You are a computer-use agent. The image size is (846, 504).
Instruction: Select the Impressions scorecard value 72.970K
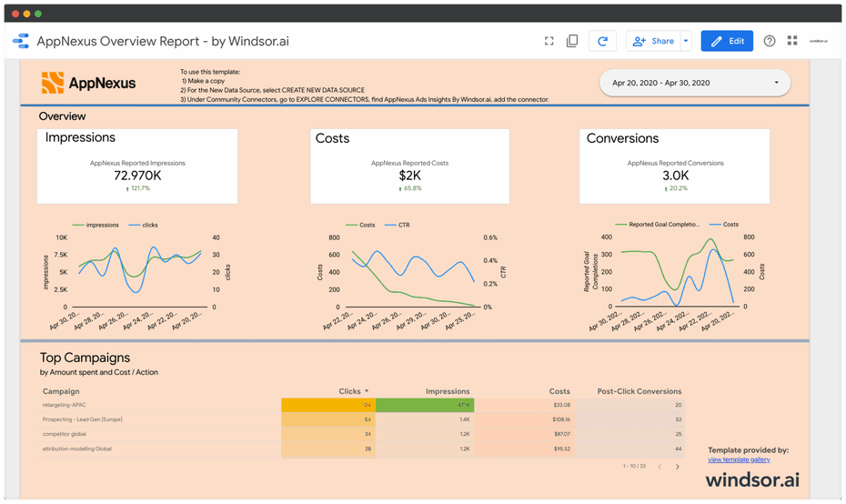[137, 176]
